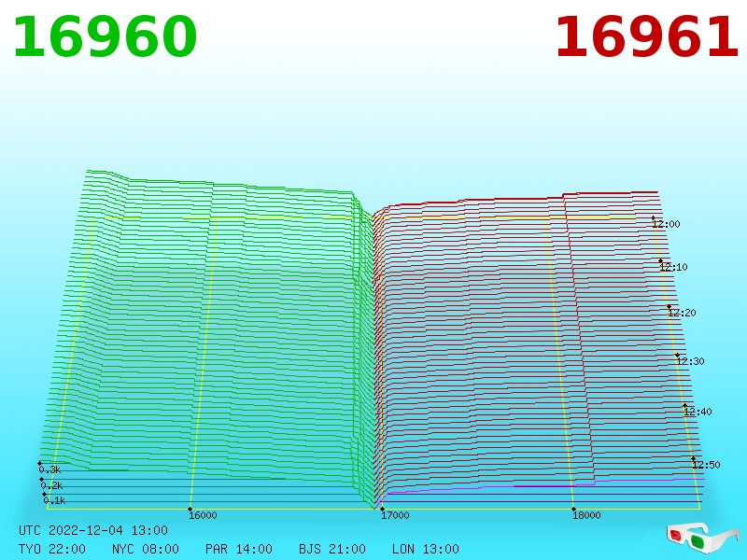Click the UTC 2022-12-04 13:00 timestamp
Image resolution: width=747 pixels, height=560 pixels.
93,530
